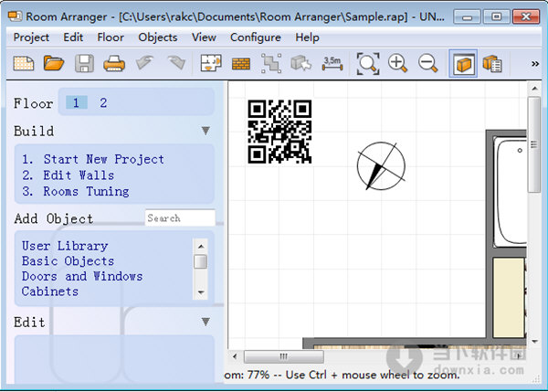Open the Objects menu
Image resolution: width=548 pixels, height=392 pixels.
click(x=157, y=37)
